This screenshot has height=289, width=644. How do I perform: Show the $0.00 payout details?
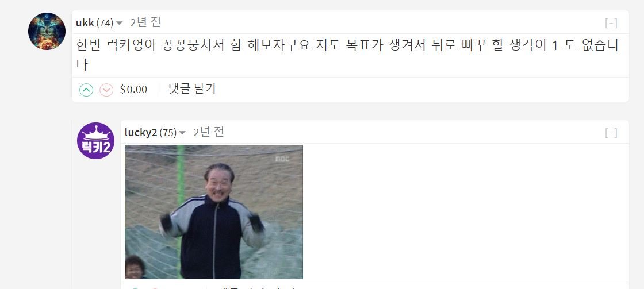tap(133, 90)
